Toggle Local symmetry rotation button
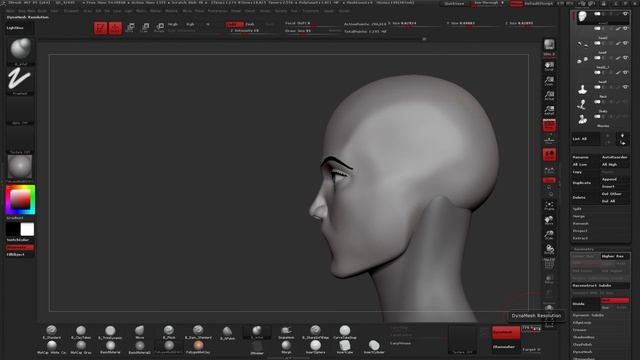640x360 pixels. pos(549,155)
